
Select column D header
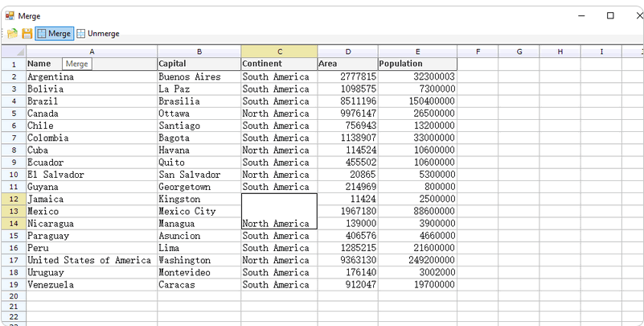pos(348,52)
